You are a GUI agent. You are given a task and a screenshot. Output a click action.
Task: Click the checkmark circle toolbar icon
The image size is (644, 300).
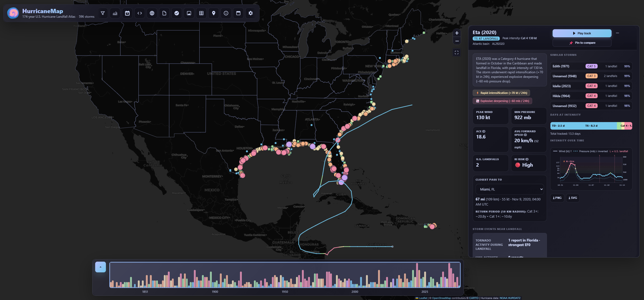click(x=177, y=13)
